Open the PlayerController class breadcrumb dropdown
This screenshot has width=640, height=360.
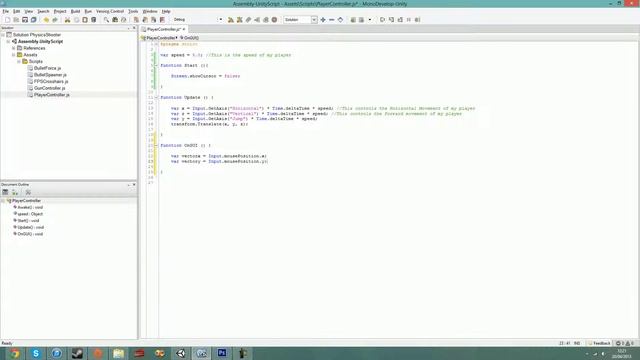tap(160, 38)
